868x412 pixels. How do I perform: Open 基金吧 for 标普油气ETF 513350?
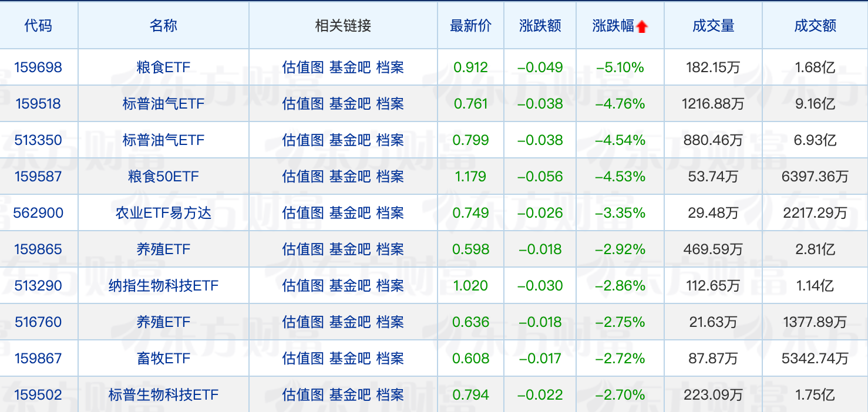[350, 140]
